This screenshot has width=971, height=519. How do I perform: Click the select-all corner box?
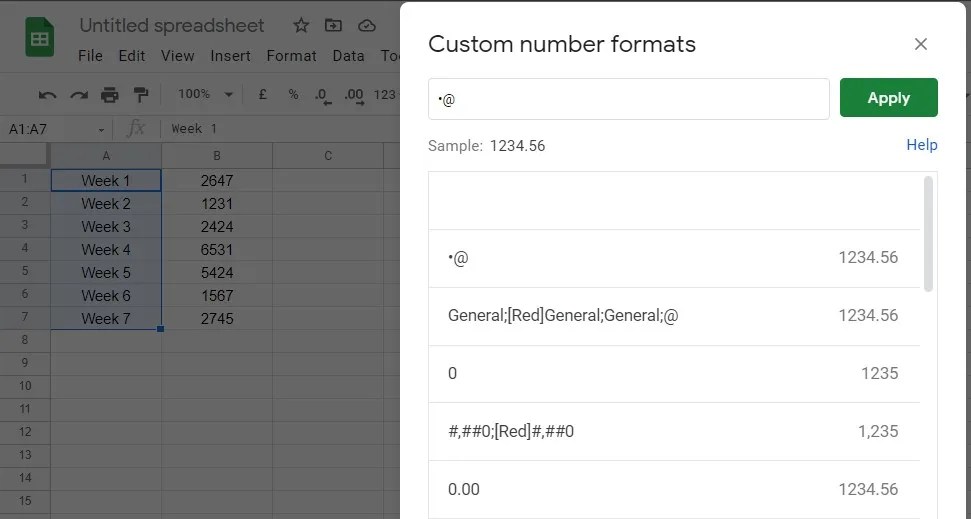24,156
